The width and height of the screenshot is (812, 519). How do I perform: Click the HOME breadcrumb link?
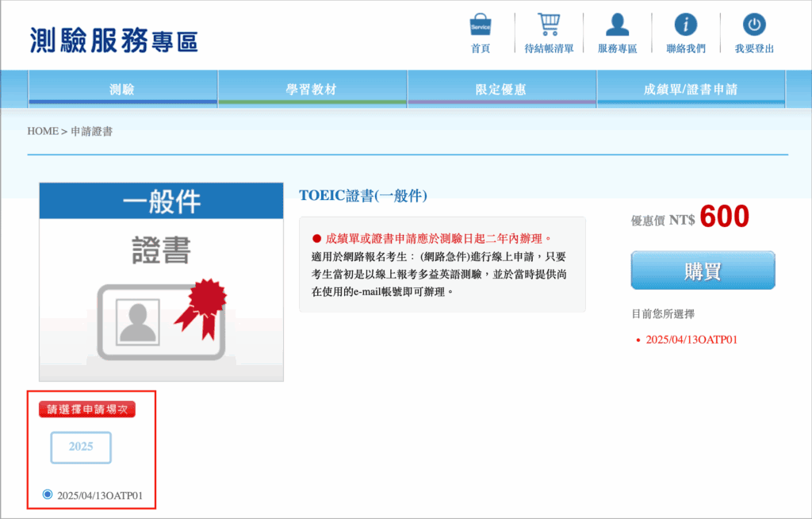pyautogui.click(x=43, y=131)
